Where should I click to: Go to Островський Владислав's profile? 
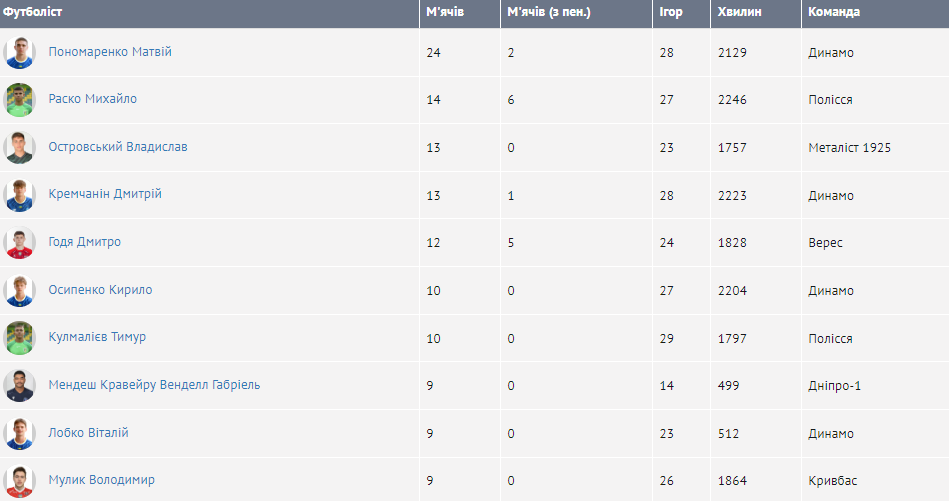click(118, 147)
